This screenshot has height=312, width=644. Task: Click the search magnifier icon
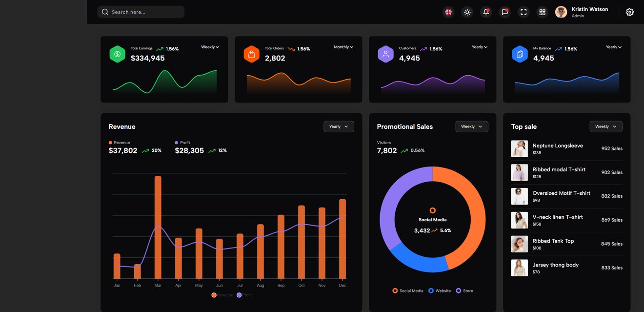click(x=105, y=12)
